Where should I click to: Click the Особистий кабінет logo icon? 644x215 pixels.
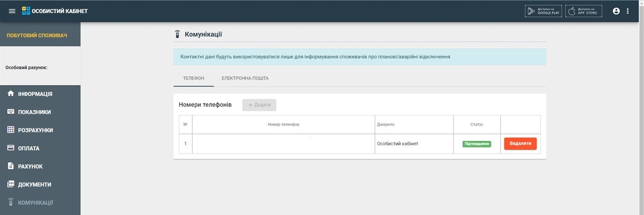tap(26, 11)
